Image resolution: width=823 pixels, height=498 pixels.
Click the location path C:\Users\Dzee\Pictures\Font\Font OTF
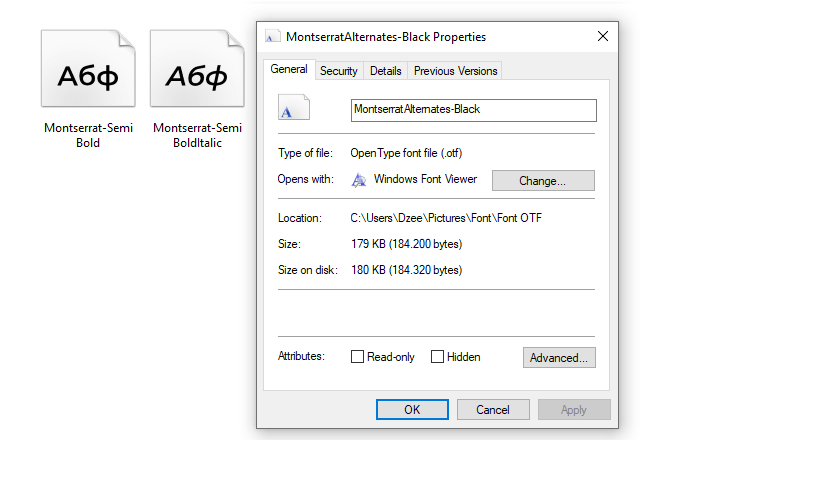(446, 218)
